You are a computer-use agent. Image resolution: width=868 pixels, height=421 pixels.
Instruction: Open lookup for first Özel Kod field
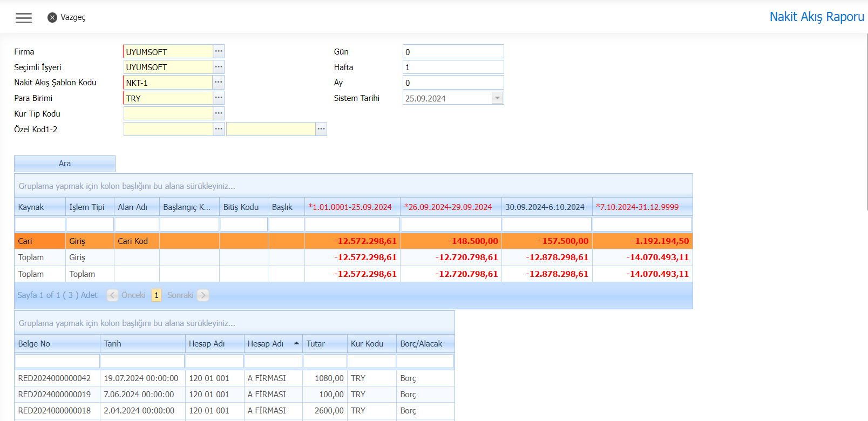tap(219, 129)
